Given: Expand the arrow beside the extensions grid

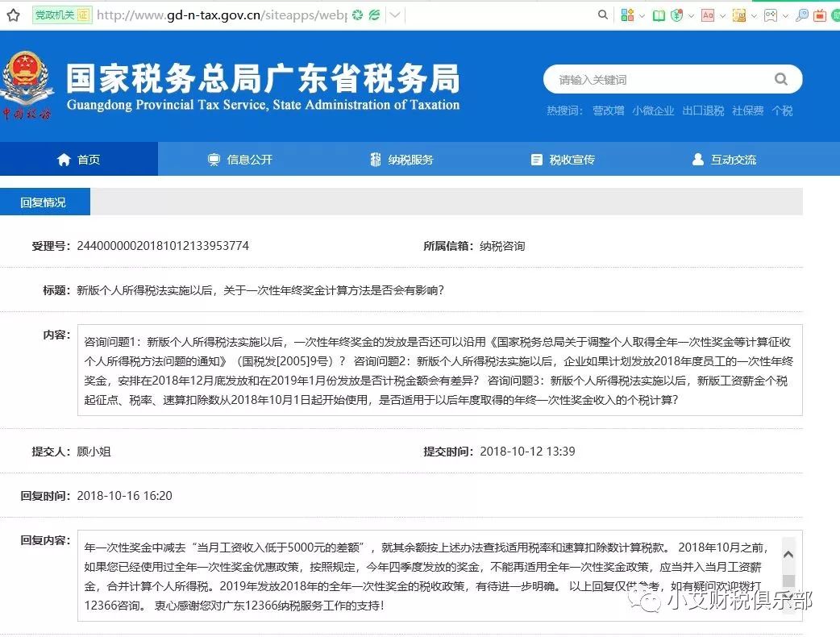Looking at the screenshot, I should pyautogui.click(x=642, y=15).
